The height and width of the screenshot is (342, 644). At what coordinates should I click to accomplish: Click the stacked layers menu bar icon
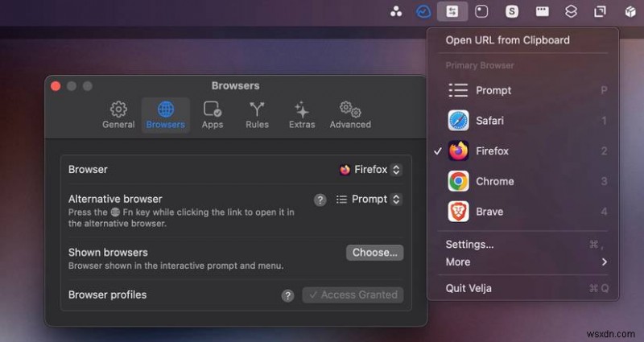click(x=571, y=11)
